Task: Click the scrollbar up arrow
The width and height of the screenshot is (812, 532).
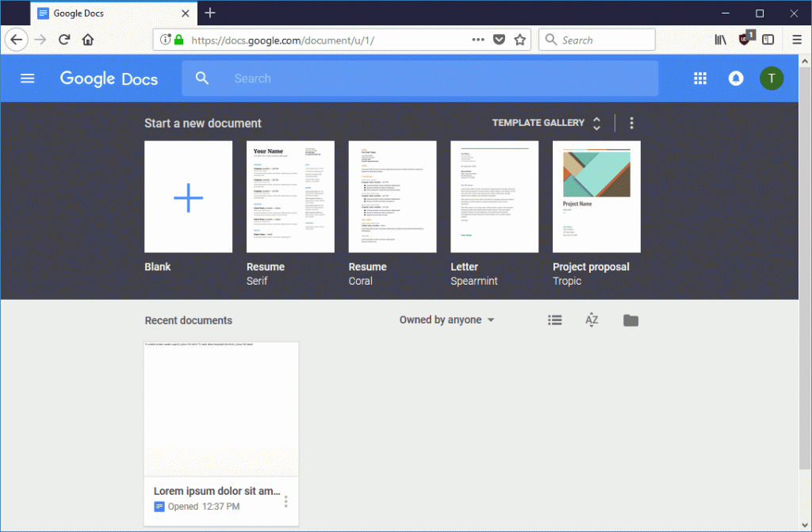Action: click(x=804, y=61)
